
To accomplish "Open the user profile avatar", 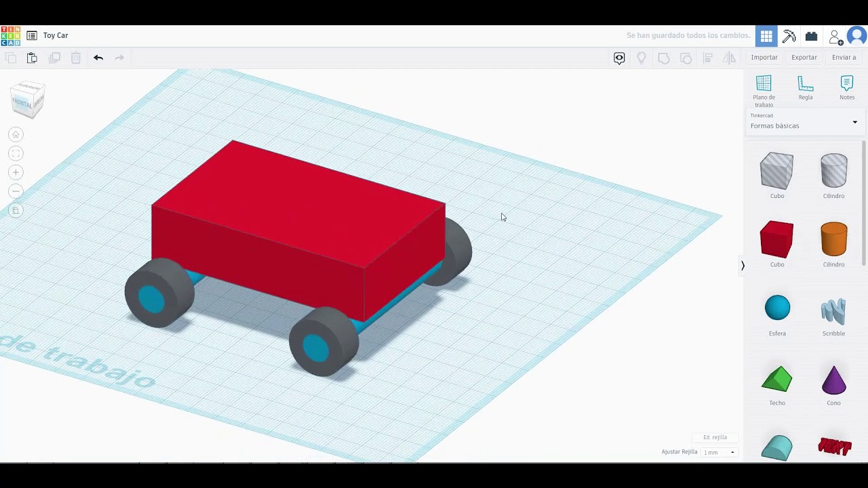I will tap(856, 36).
